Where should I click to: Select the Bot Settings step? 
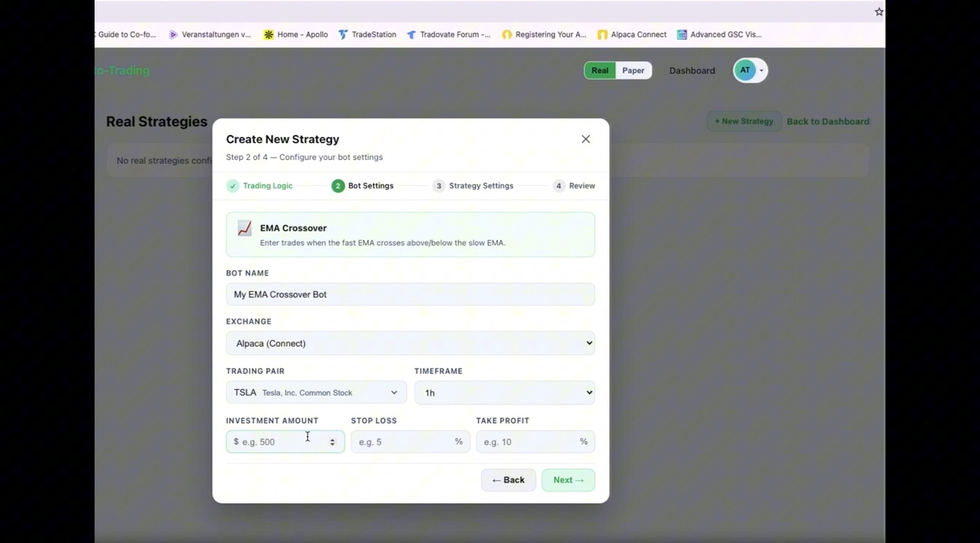coord(363,186)
